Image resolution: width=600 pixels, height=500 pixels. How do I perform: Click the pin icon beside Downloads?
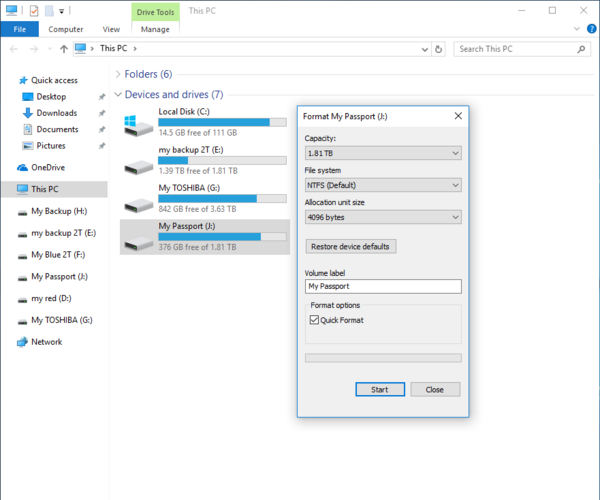101,113
